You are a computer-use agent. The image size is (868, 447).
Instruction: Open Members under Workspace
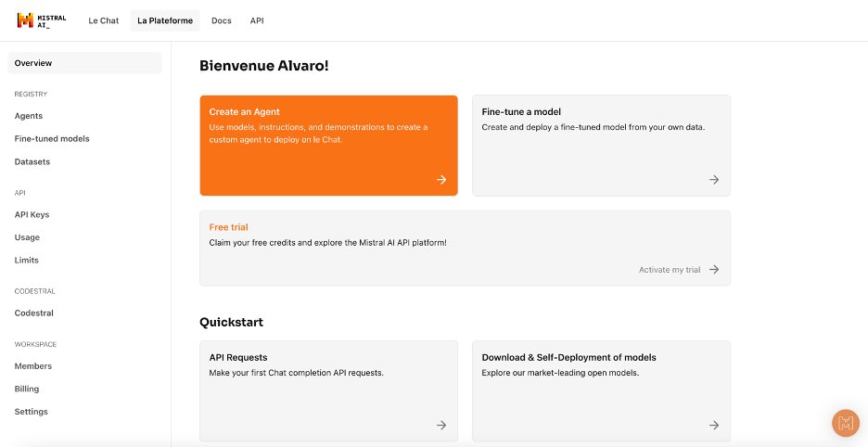(33, 366)
